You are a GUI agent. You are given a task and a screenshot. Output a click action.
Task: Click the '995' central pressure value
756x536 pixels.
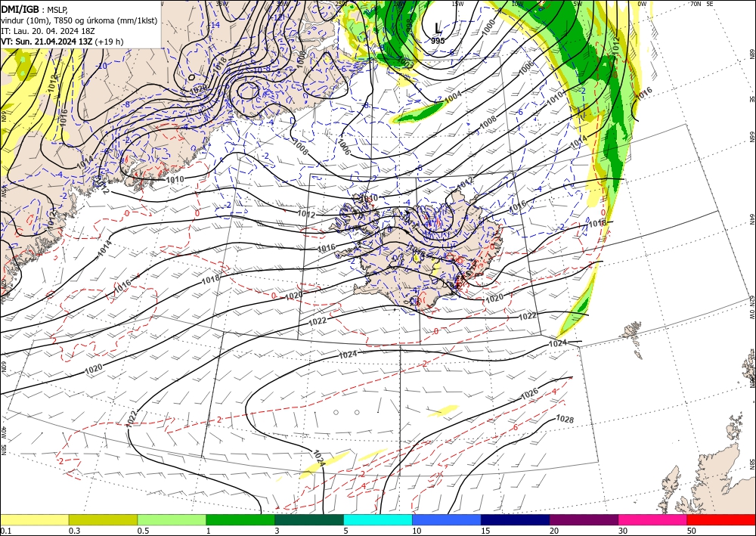pyautogui.click(x=438, y=41)
